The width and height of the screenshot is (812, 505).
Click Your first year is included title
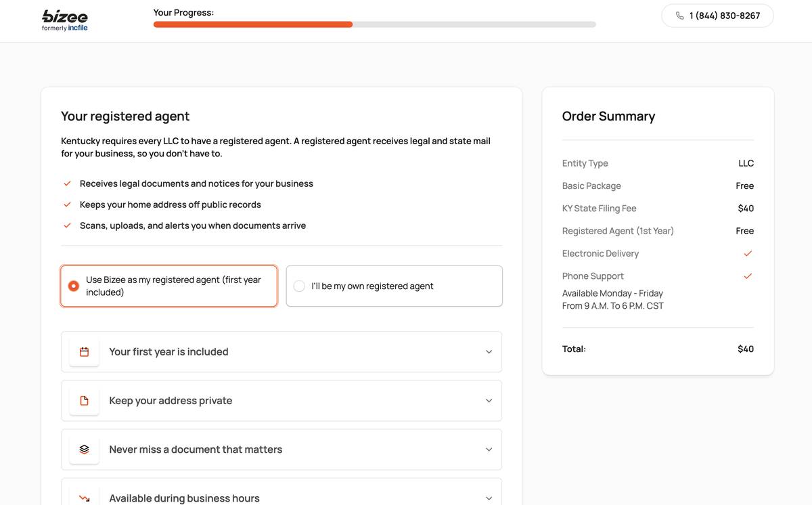[168, 352]
